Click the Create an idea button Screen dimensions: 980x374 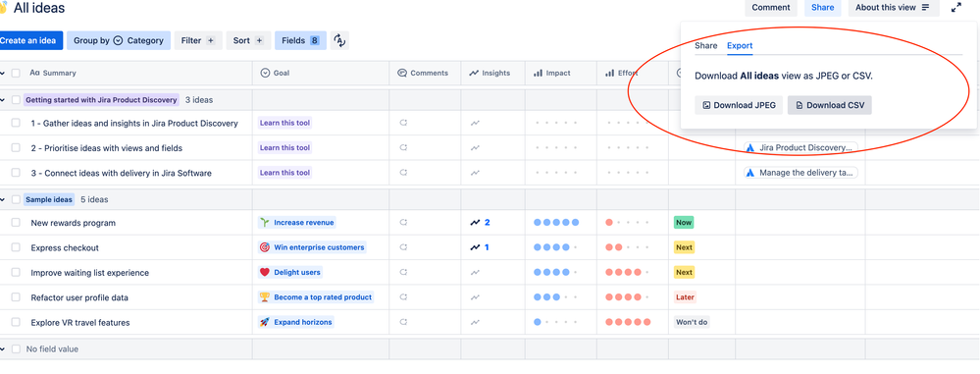[30, 40]
